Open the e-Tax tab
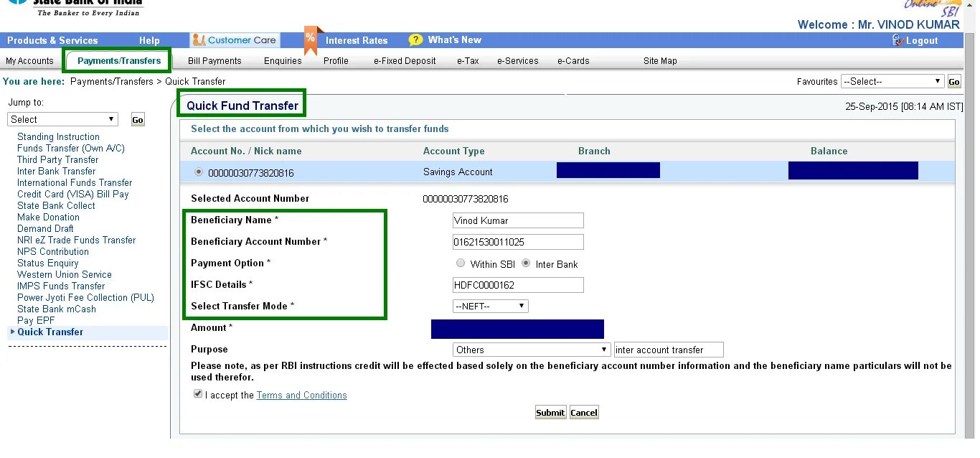Screen dimensions: 980x458 tap(468, 61)
